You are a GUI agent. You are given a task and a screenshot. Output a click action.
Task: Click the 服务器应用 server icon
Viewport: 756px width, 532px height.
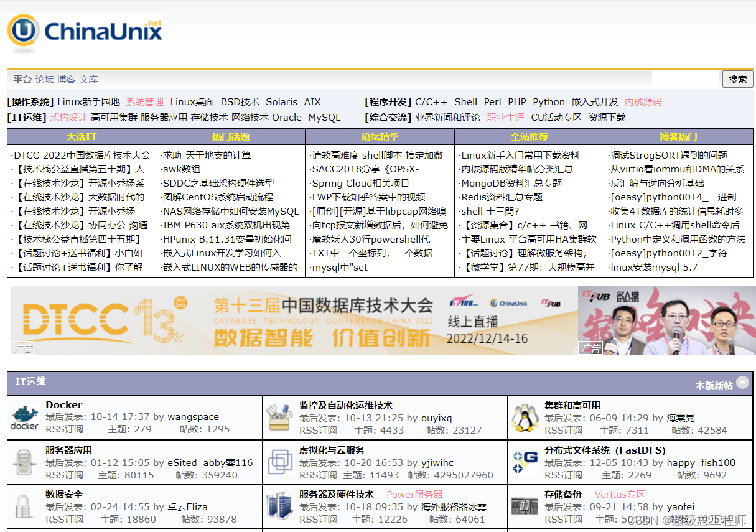[x=25, y=463]
